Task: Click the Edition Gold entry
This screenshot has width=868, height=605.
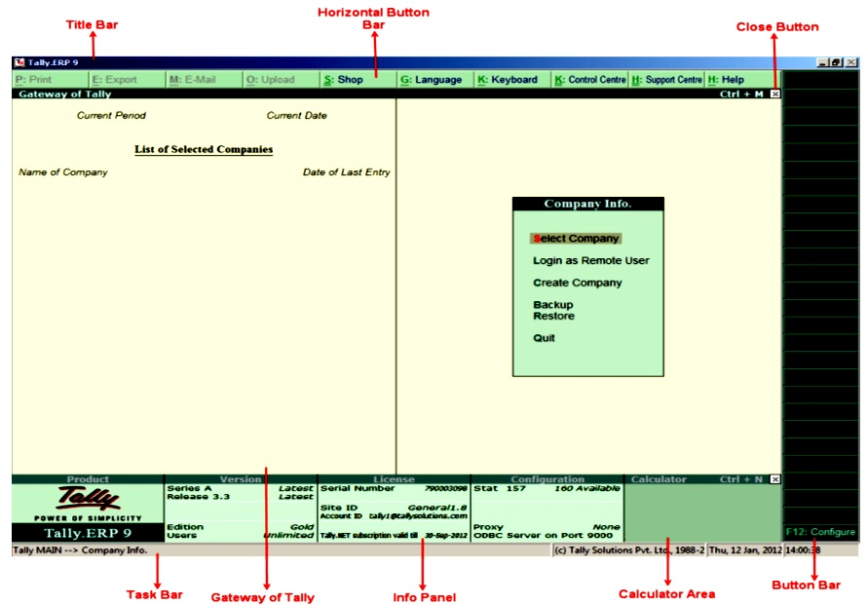Action: [240, 527]
